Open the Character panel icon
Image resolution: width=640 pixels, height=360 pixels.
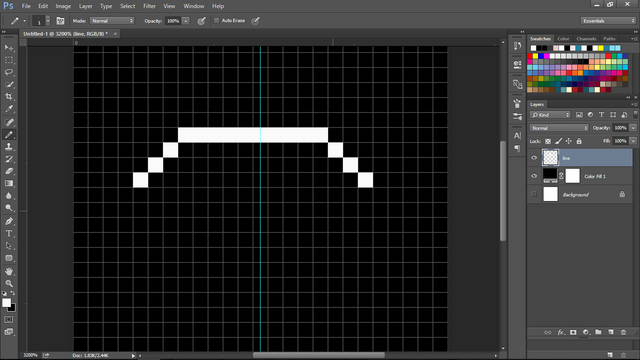click(517, 136)
